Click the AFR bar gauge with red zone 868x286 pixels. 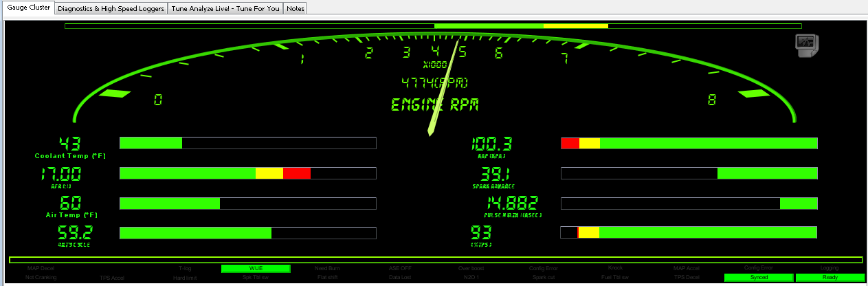click(x=248, y=173)
